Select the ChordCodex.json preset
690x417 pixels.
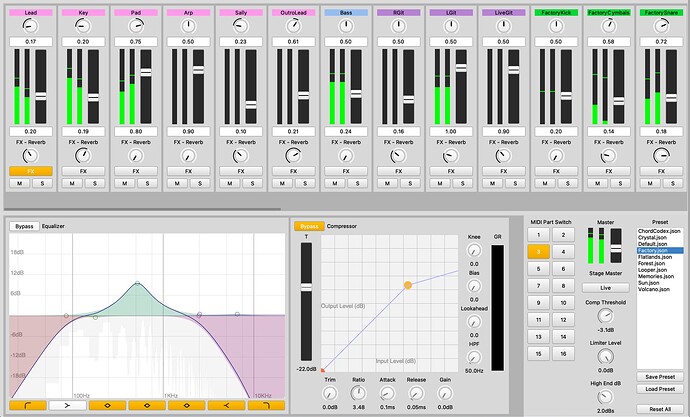pos(659,231)
